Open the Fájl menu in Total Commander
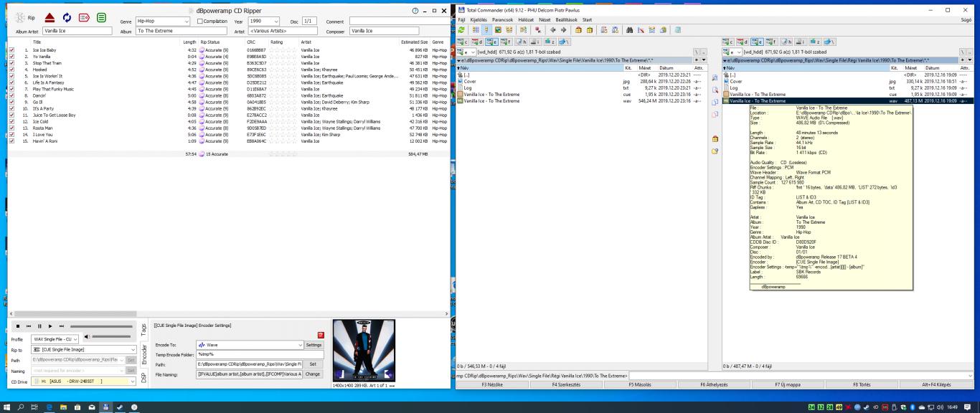The width and height of the screenshot is (980, 413). click(x=462, y=20)
